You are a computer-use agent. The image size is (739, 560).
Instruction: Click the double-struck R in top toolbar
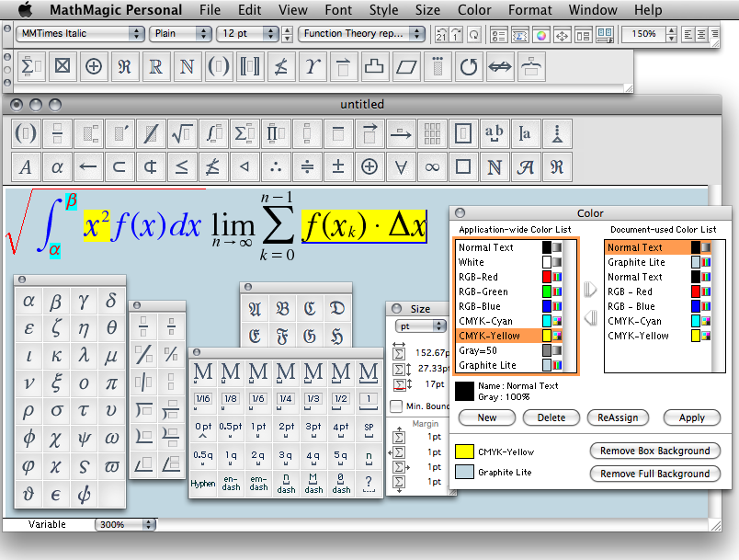pyautogui.click(x=155, y=66)
